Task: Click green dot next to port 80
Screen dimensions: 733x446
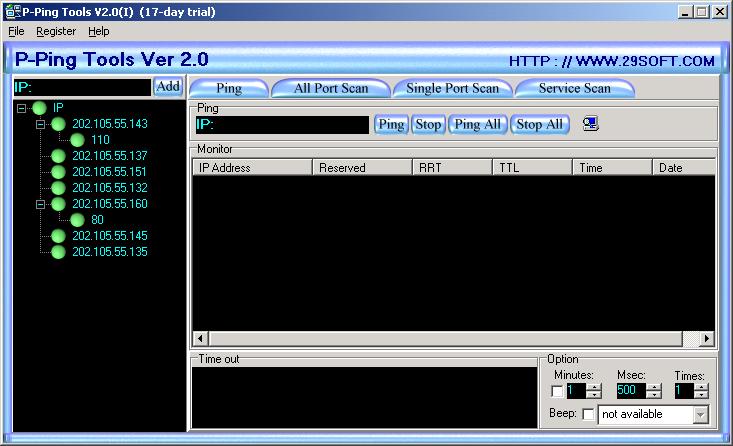Action: pyautogui.click(x=78, y=220)
